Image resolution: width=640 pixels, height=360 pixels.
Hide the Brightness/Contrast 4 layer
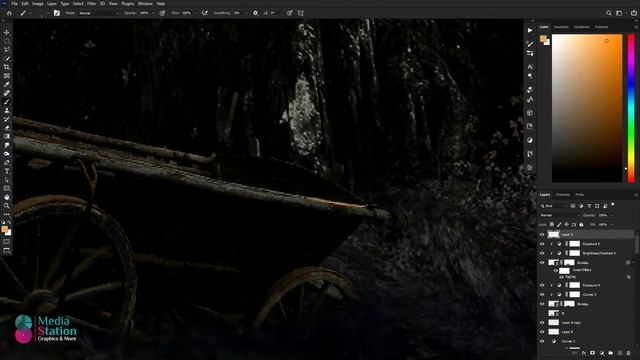(x=542, y=253)
